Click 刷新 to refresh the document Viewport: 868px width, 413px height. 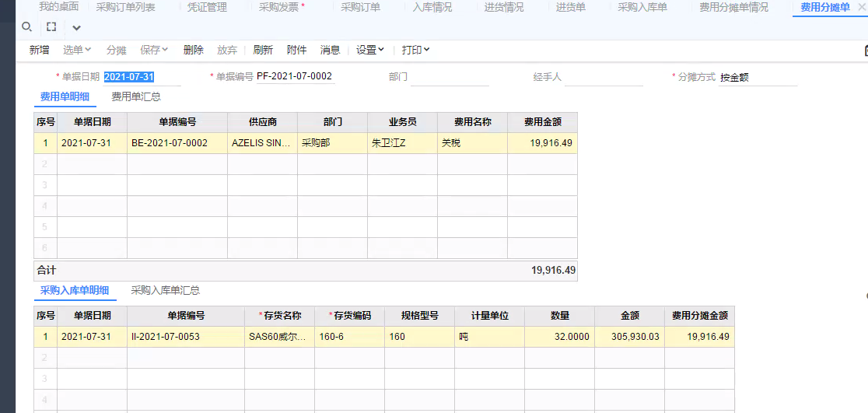[x=263, y=50]
